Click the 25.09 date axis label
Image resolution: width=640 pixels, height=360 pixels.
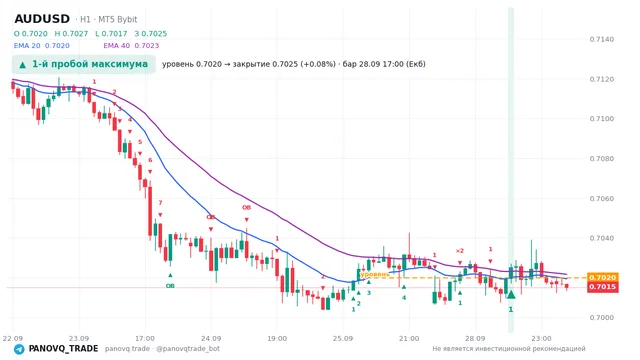click(343, 338)
